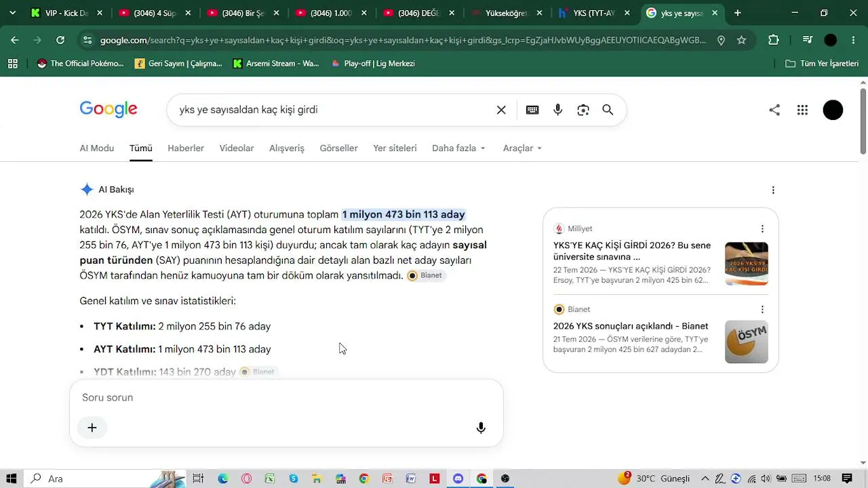Dictate a question with the Soru sorun microphone
The width and height of the screenshot is (868, 488).
coord(481,428)
